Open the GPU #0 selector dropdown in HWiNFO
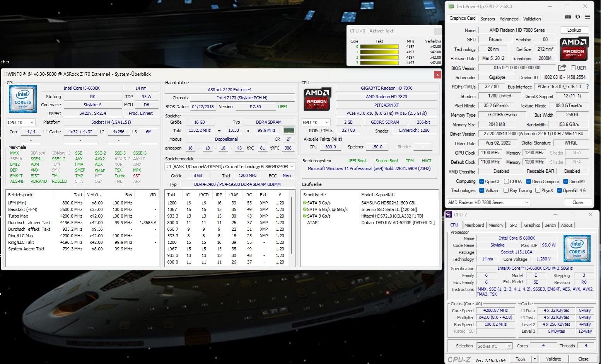Viewport: 601px width, 364px height. (316, 122)
